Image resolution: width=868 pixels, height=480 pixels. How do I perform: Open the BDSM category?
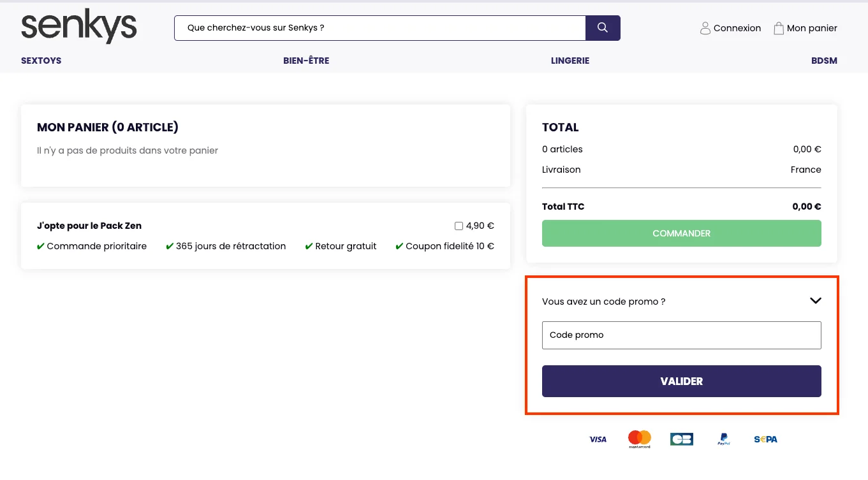click(x=823, y=61)
